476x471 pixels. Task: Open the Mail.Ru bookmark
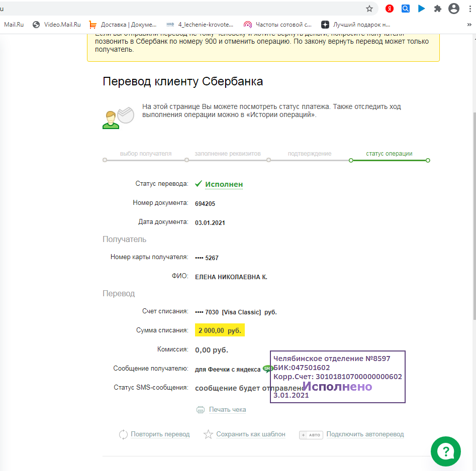(x=14, y=25)
